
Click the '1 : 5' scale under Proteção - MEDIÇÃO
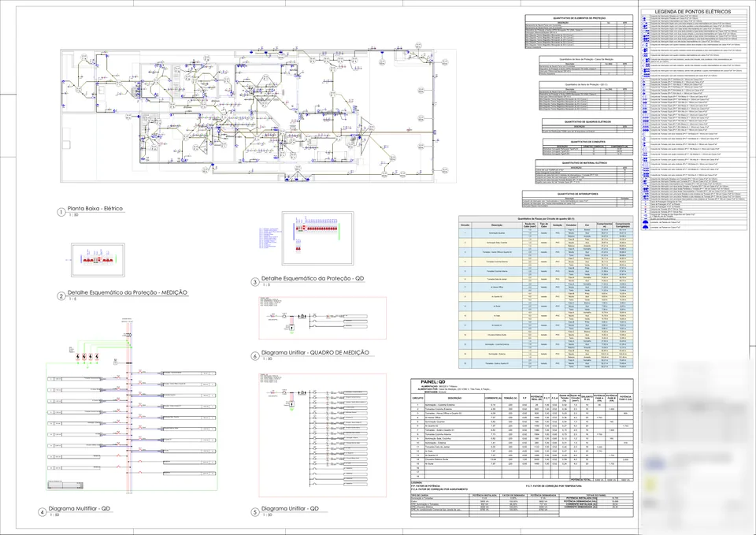click(72, 299)
